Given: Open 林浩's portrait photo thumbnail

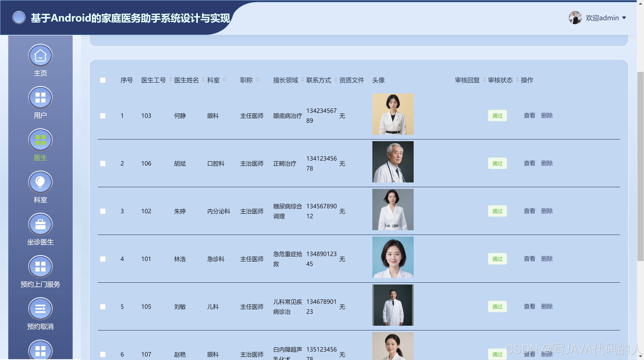Looking at the screenshot, I should click(x=393, y=257).
